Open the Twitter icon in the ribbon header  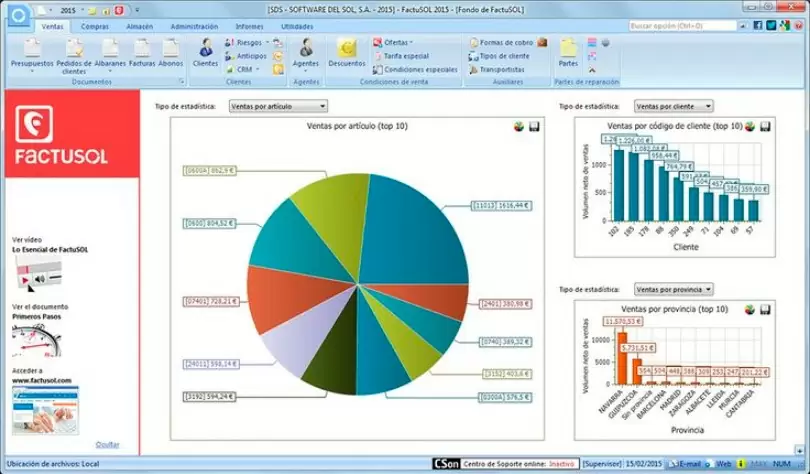click(x=771, y=25)
